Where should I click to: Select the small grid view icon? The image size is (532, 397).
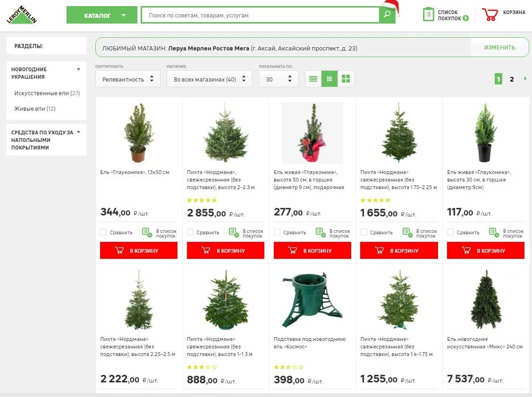pos(329,79)
